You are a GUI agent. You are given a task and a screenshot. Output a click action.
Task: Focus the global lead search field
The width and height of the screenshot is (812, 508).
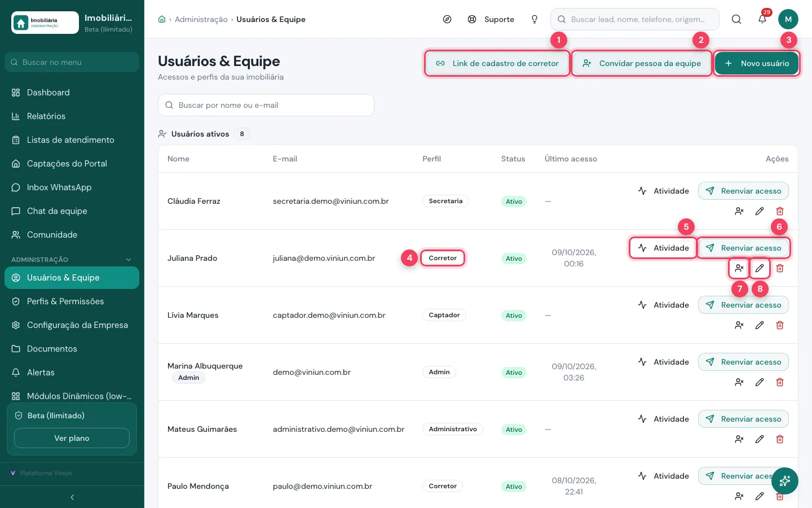pos(635,19)
